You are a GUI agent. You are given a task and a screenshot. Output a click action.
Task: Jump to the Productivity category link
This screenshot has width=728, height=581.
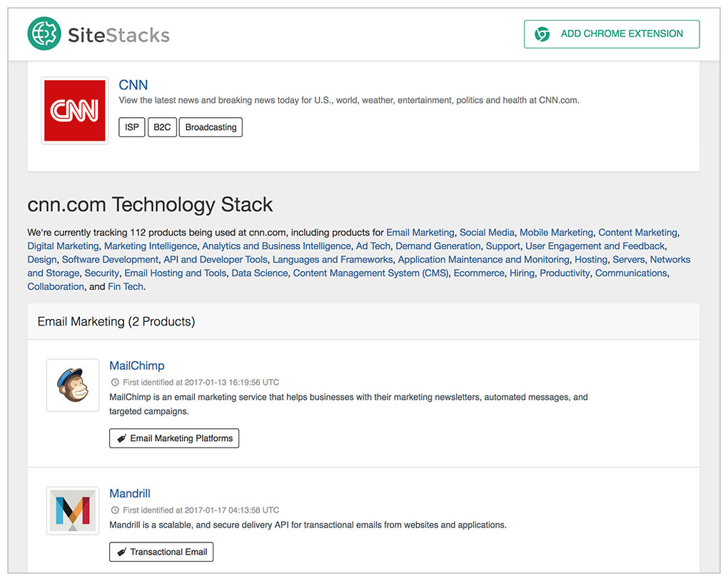pos(565,273)
